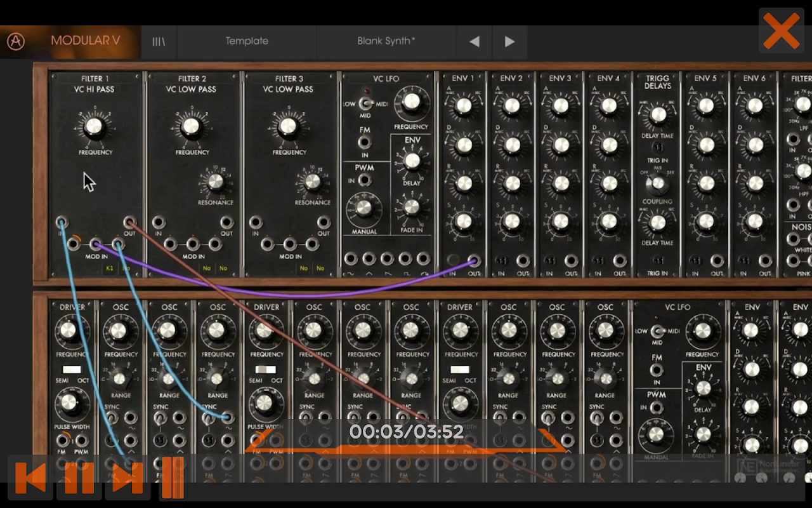Skip forward to the next video
Image resolution: width=812 pixels, height=508 pixels.
(127, 478)
